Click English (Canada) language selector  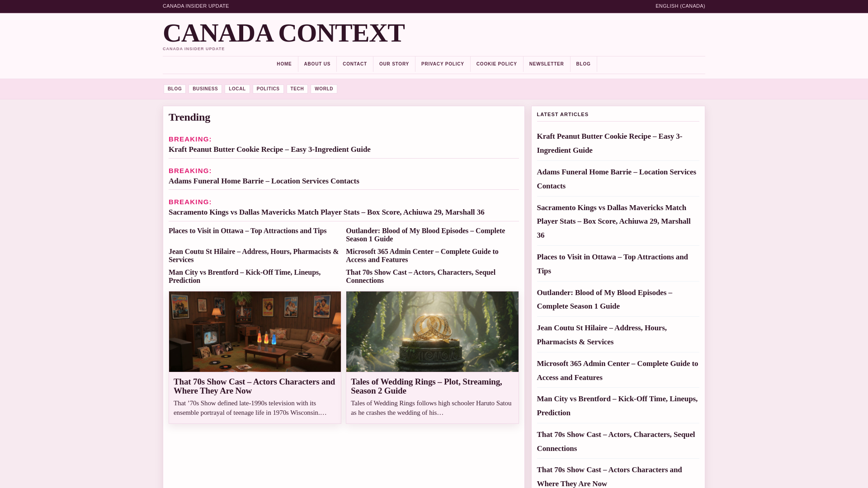680,6
